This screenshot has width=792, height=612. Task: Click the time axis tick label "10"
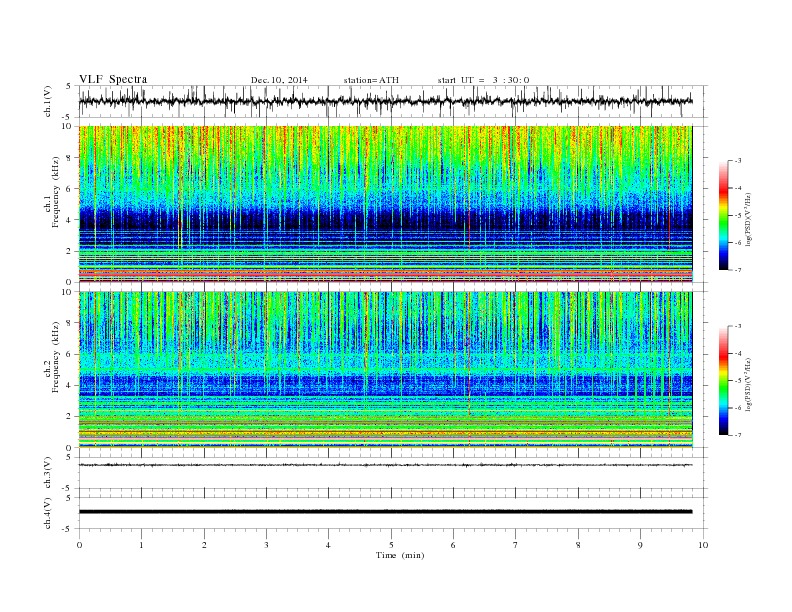703,545
